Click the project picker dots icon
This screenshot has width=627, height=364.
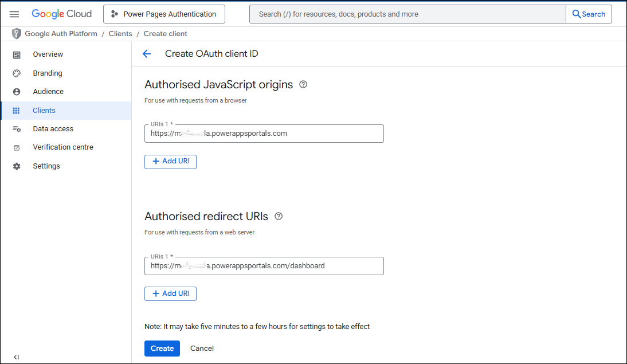click(x=115, y=14)
